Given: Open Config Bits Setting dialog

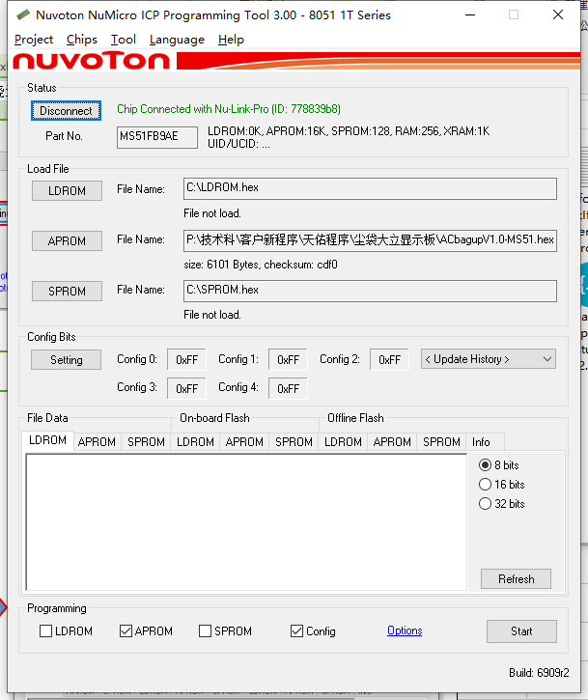Looking at the screenshot, I should (x=66, y=360).
